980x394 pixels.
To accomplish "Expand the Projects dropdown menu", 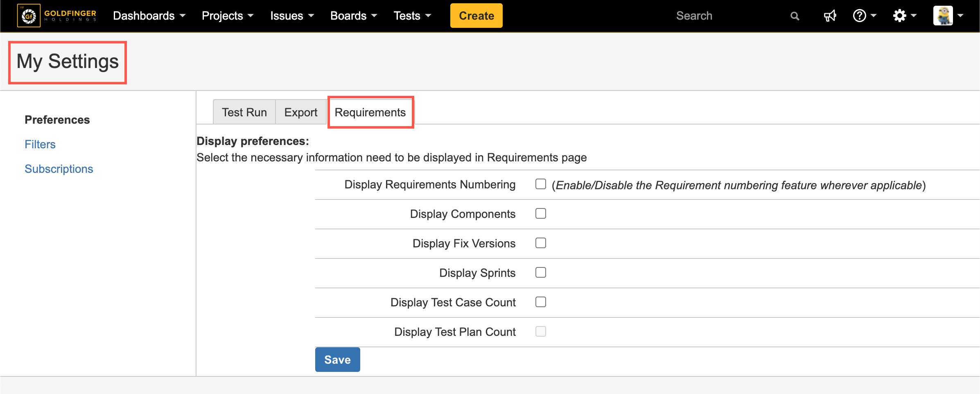I will click(x=227, y=16).
